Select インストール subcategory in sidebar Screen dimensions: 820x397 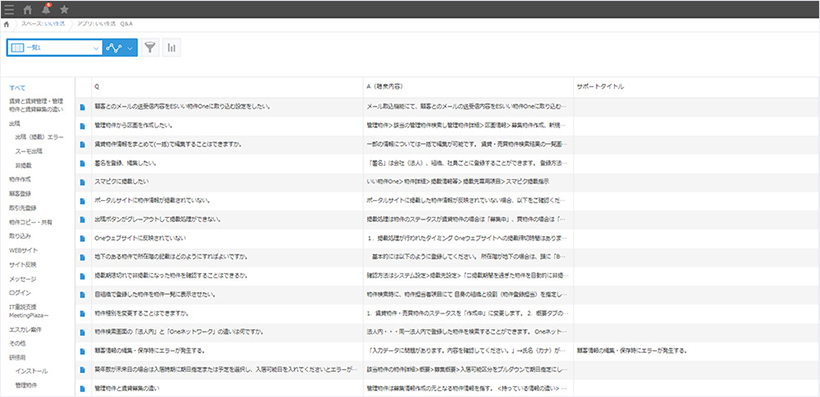[x=32, y=371]
